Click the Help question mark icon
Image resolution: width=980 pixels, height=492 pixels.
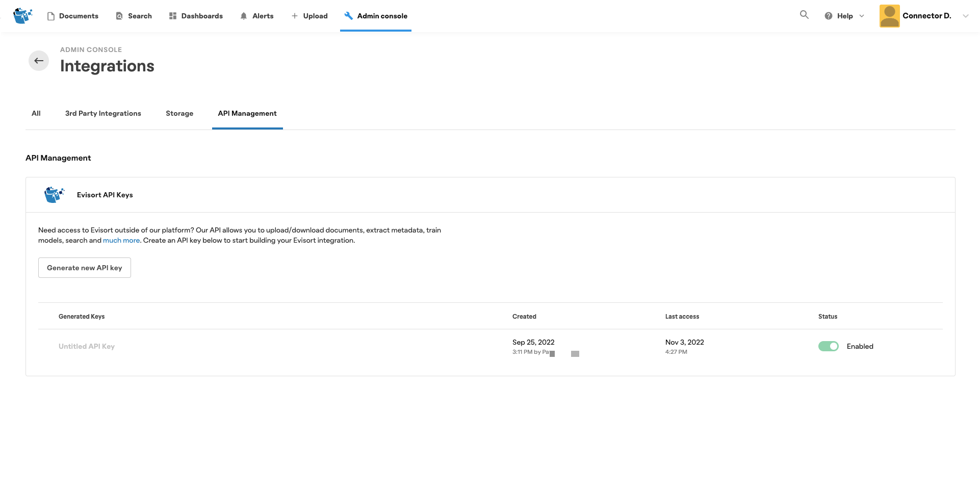point(828,16)
